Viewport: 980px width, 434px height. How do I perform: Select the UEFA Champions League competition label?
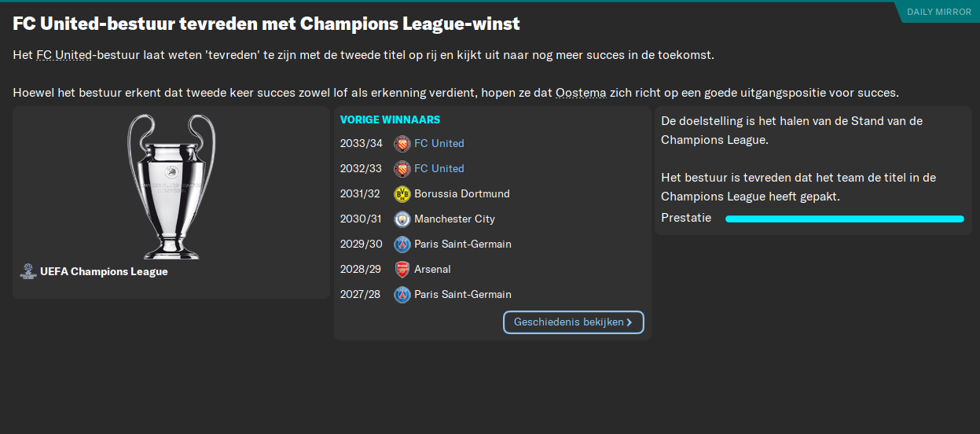click(x=104, y=272)
